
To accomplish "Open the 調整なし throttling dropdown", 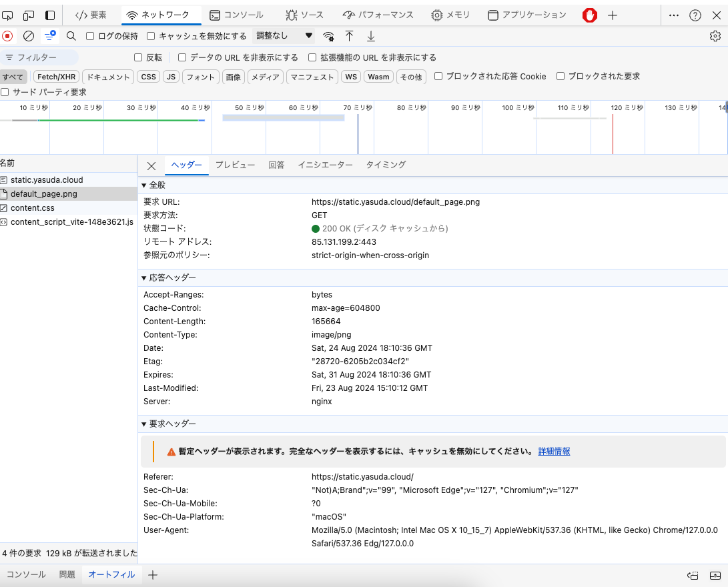I will tap(288, 36).
